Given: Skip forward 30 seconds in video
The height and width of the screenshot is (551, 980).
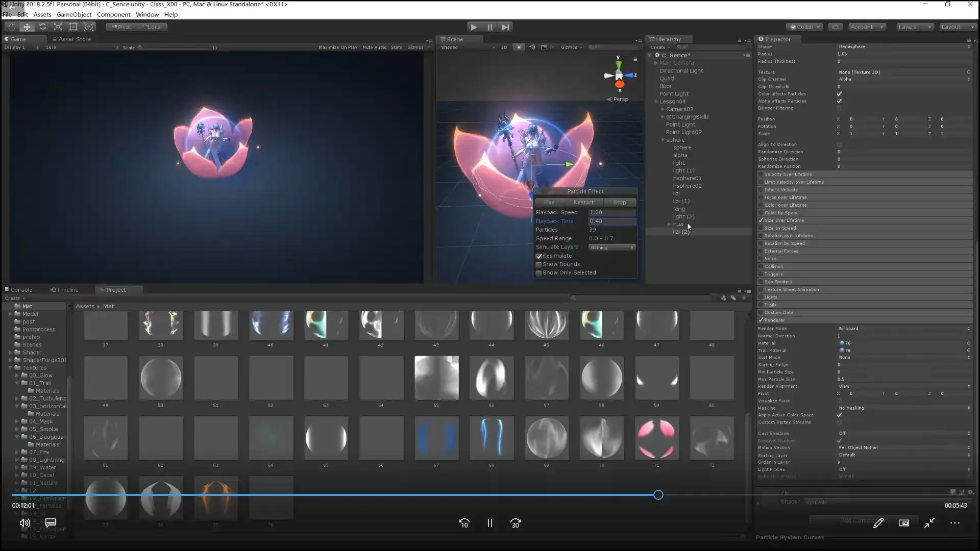Looking at the screenshot, I should (516, 523).
